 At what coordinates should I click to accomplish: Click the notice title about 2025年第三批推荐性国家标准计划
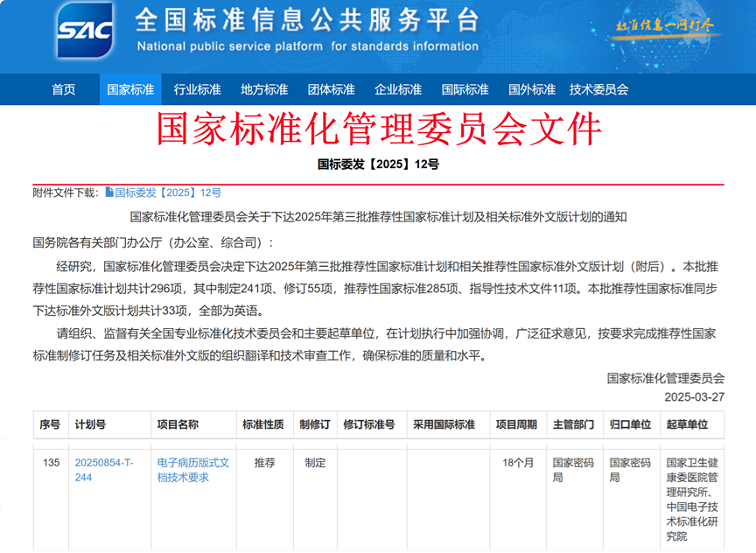click(x=379, y=218)
